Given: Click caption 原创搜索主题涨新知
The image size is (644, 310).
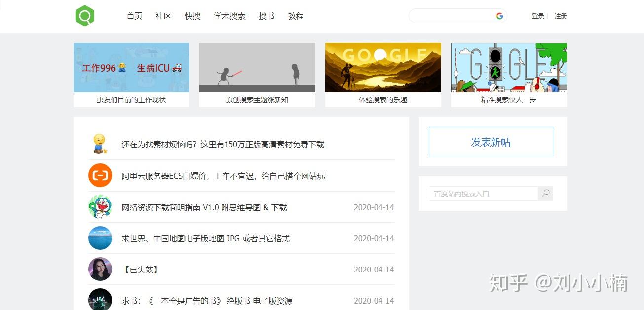Looking at the screenshot, I should coord(257,100).
